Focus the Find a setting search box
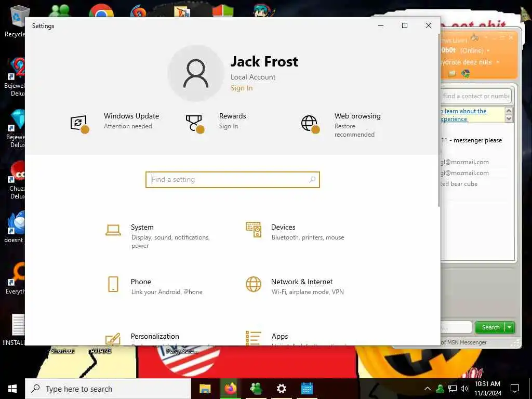 point(232,179)
